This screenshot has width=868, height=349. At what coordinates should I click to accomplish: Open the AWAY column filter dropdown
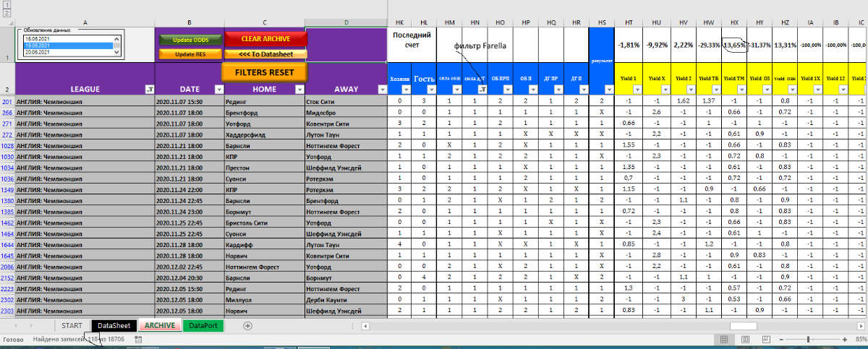point(381,90)
